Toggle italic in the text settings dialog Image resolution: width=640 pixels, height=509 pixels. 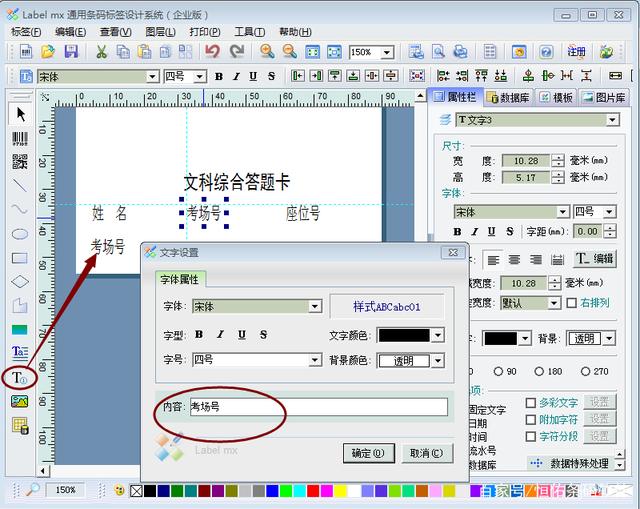click(x=220, y=335)
